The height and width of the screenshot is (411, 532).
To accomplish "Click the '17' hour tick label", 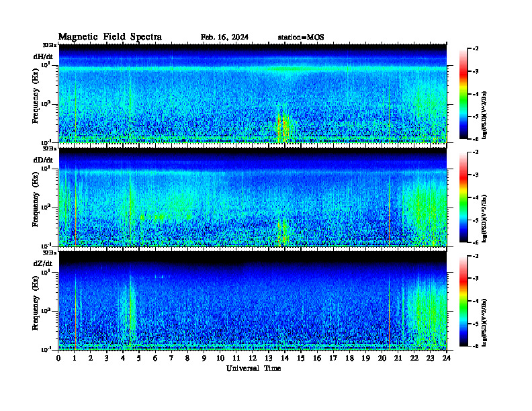I will 333,359.
